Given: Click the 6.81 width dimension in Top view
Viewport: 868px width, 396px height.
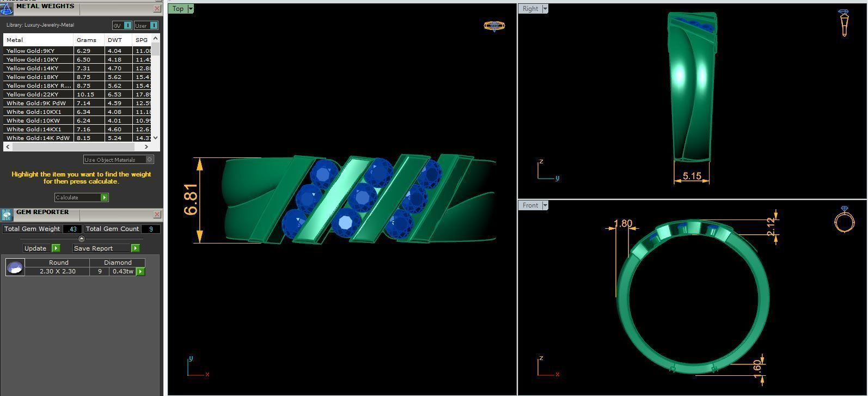Looking at the screenshot, I should click(x=191, y=200).
